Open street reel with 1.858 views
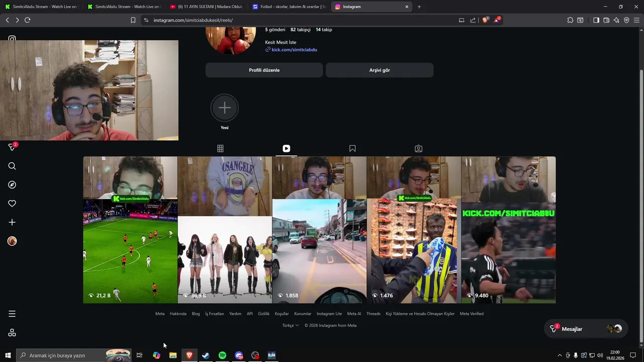This screenshot has width=644, height=362. click(319, 230)
